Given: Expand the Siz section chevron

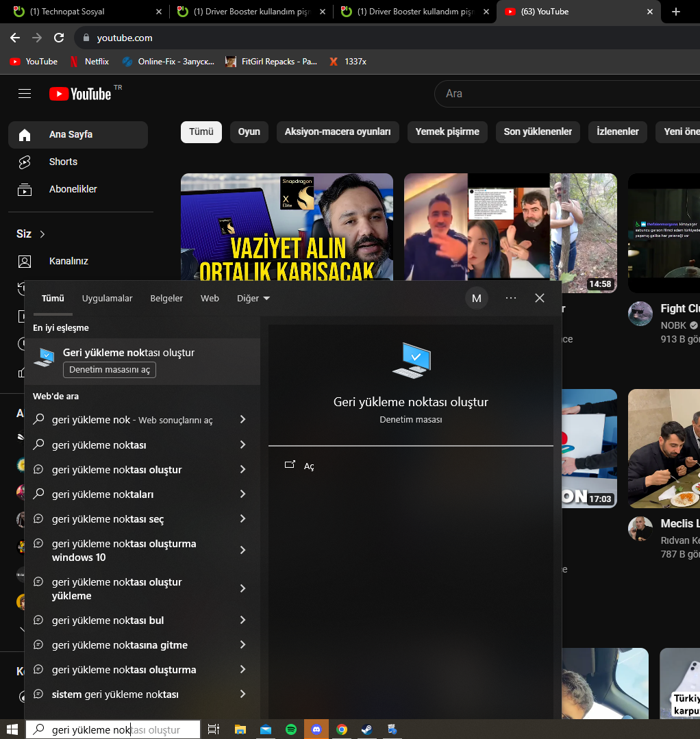Looking at the screenshot, I should coord(42,234).
